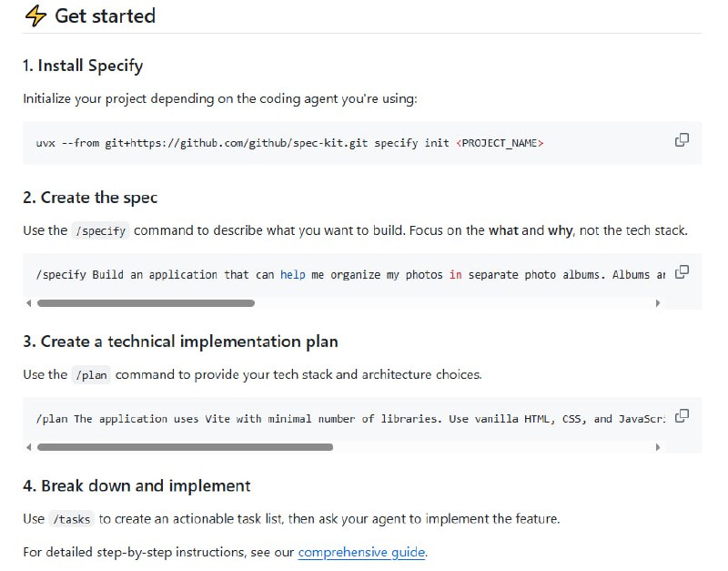728x571 pixels.
Task: Copy the /plan example command to clipboard
Action: coord(682,415)
